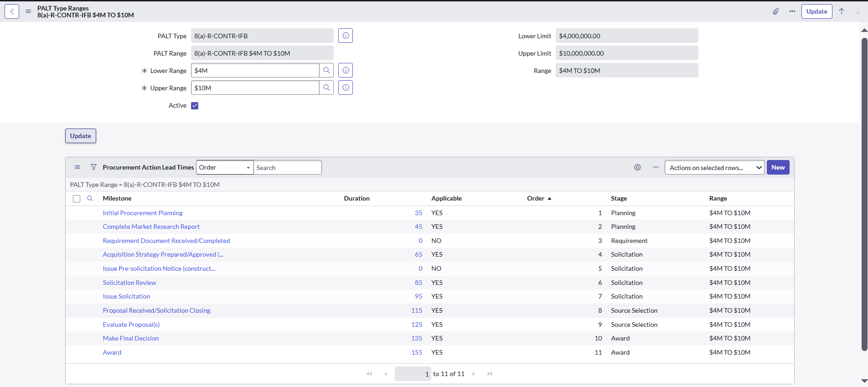Click the Lower Range lookup magnifier icon

pos(326,71)
